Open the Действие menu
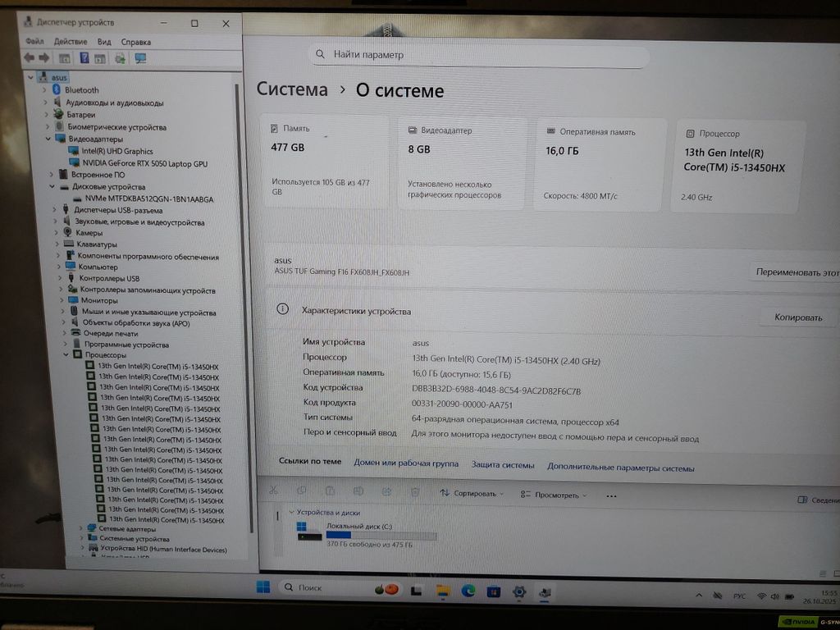Image resolution: width=840 pixels, height=630 pixels. 70,42
